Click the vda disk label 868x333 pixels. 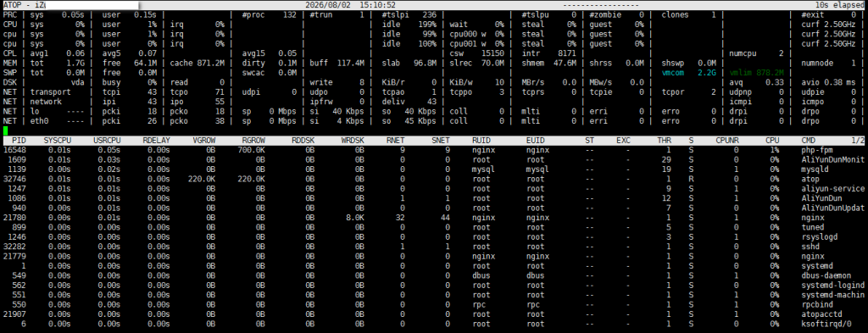(x=77, y=82)
